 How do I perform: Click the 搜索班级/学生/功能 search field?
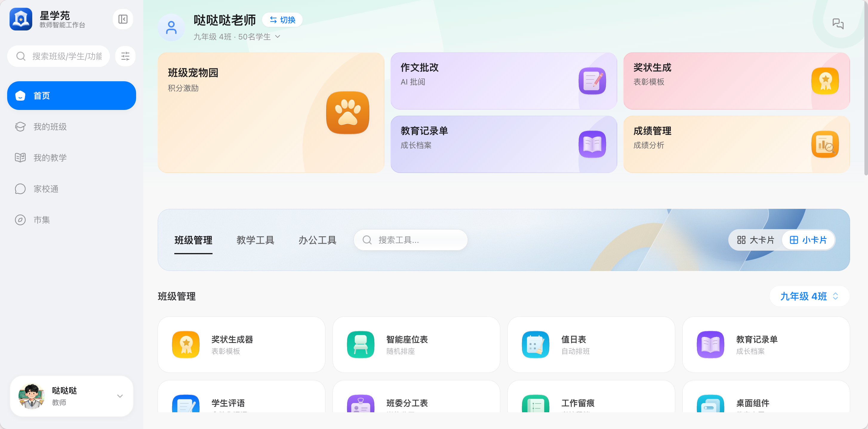pos(59,56)
